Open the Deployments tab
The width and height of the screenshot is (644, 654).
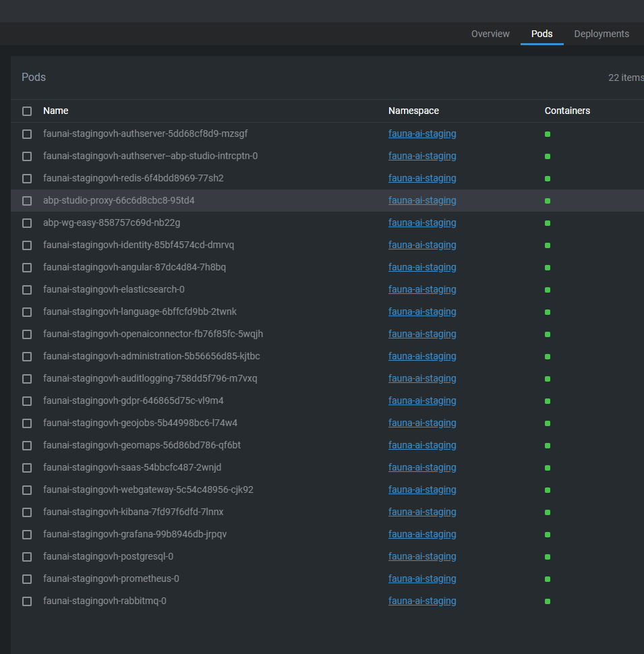(x=602, y=34)
